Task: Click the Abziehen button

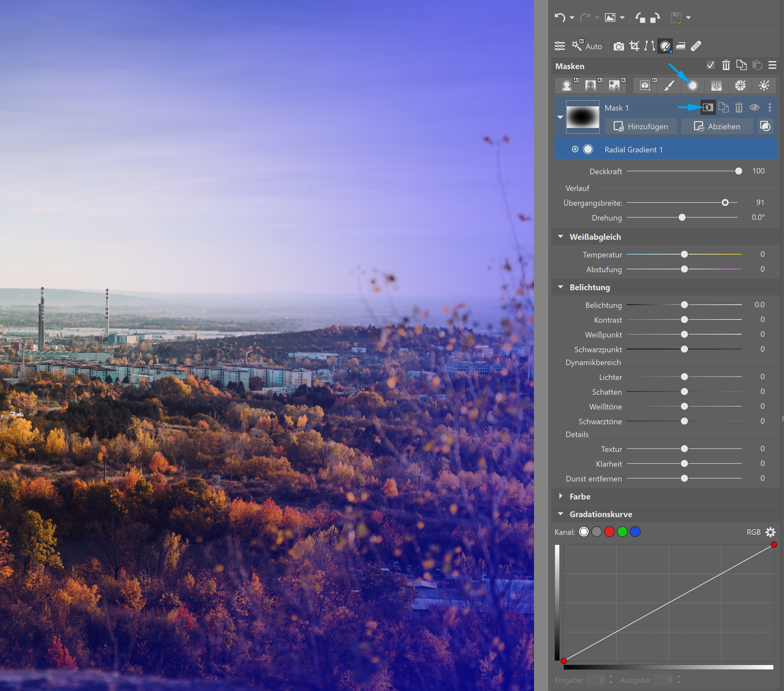Action: point(717,126)
